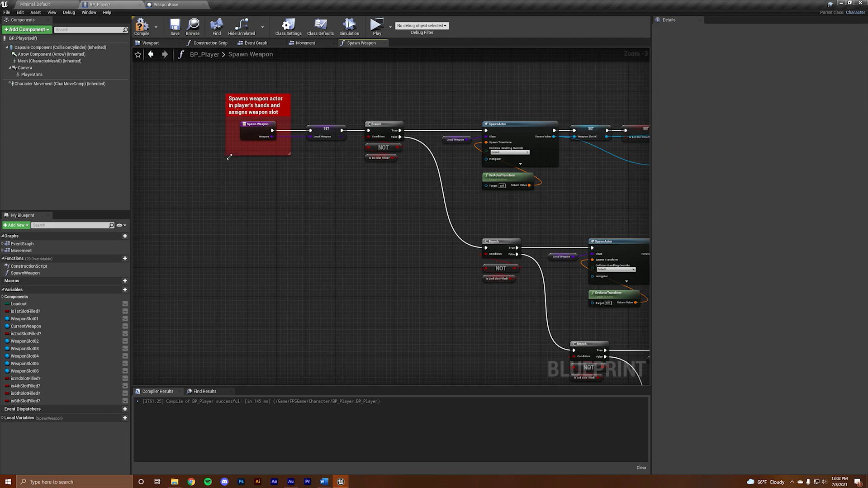Toggle visibility eye for the CurrentWeapon variable
868x488 pixels.
pos(125,326)
